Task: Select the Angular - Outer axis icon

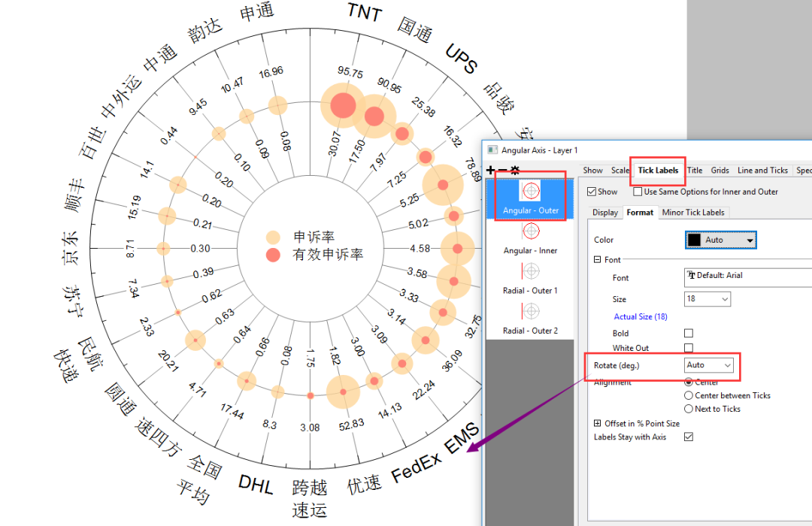Action: point(531,191)
